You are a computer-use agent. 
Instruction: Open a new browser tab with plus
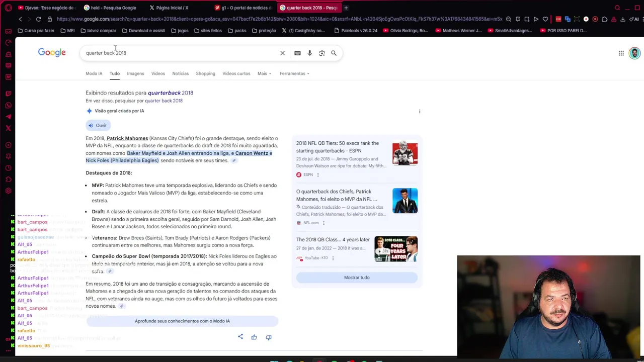tap(346, 8)
